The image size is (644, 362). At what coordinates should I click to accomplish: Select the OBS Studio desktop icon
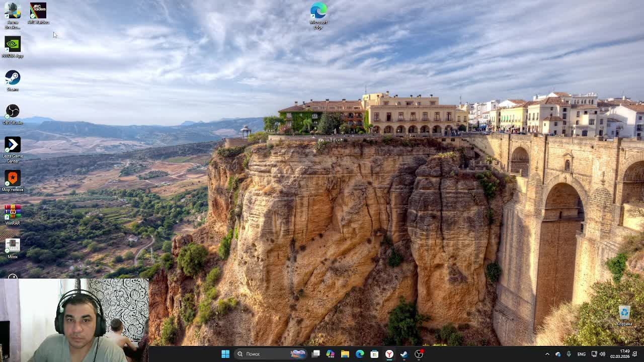(13, 114)
